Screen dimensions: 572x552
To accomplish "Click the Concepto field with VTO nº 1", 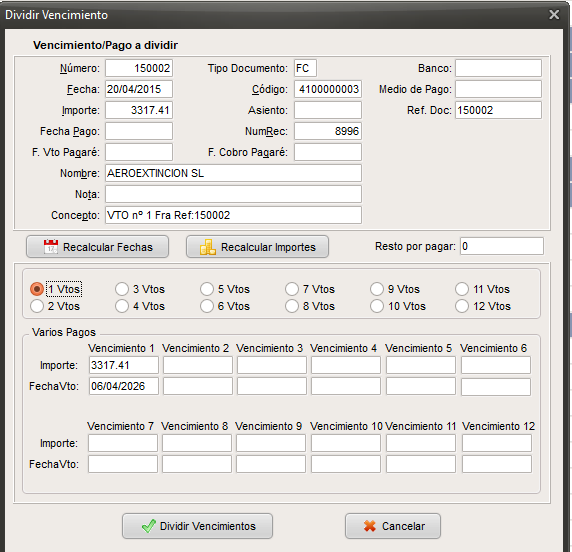I will coord(233,215).
